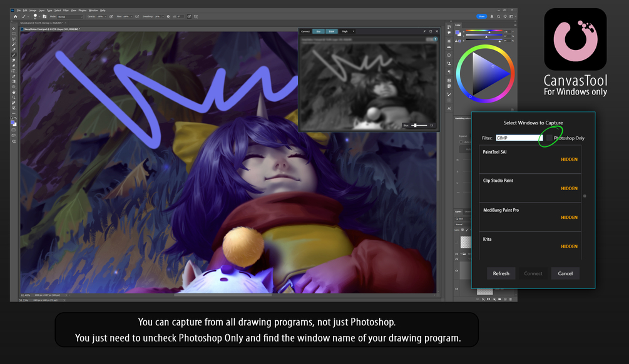Open the notifications bell in Photoshop
The image size is (629, 364).
(x=492, y=16)
